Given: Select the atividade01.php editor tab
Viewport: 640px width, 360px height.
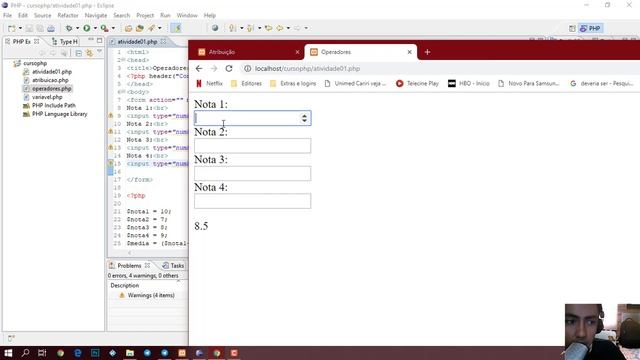Looking at the screenshot, I should coord(137,42).
